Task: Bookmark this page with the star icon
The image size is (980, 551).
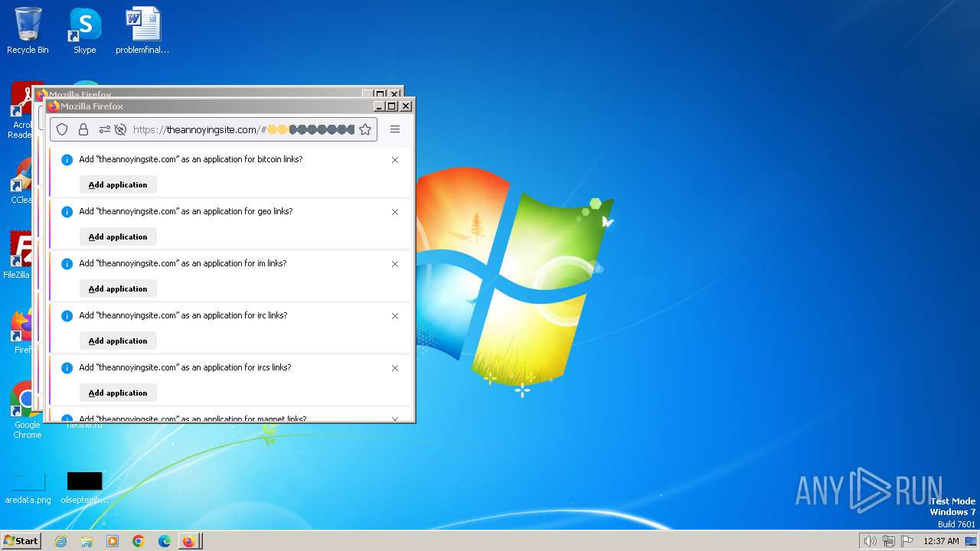Action: (365, 129)
